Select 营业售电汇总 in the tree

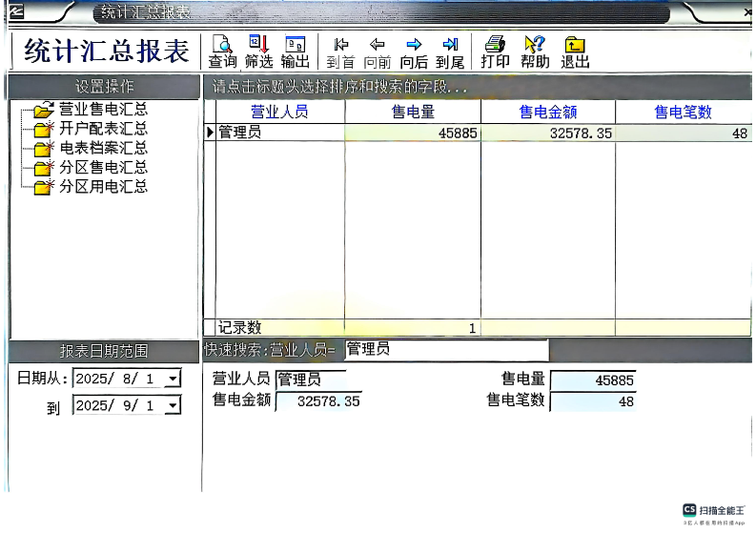tap(103, 110)
